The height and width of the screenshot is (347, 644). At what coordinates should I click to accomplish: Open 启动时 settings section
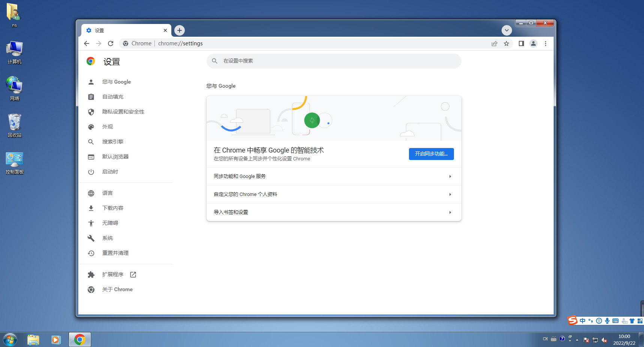pyautogui.click(x=110, y=172)
